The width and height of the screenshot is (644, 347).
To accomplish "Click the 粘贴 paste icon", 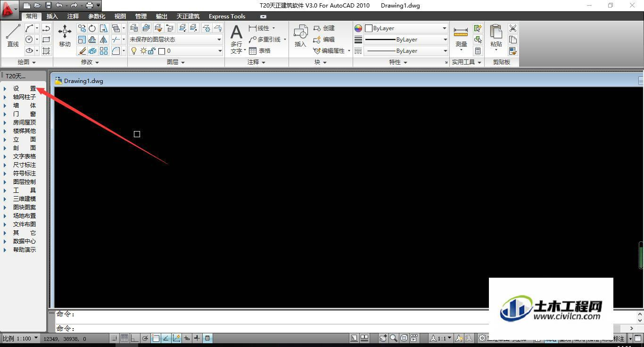I will pyautogui.click(x=496, y=38).
